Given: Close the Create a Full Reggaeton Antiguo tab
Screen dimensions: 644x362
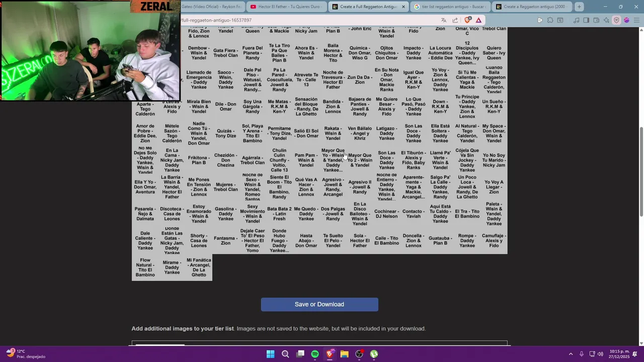Looking at the screenshot, I should 403,7.
